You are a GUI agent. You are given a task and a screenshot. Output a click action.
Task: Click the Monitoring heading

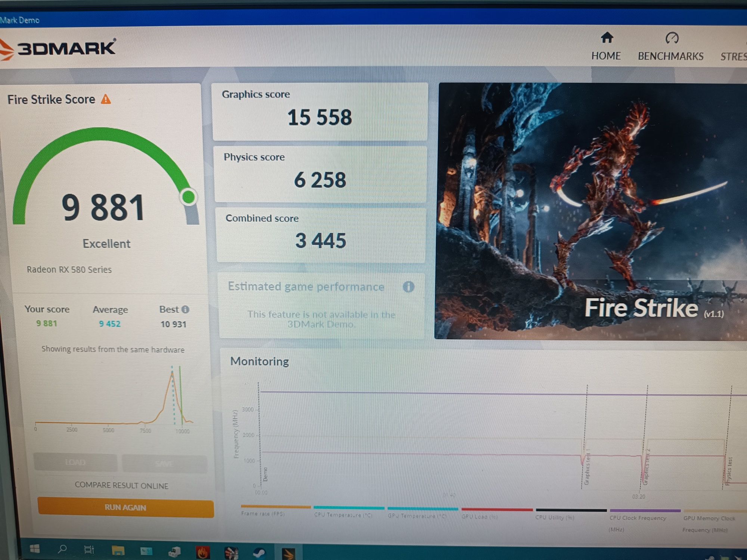tap(260, 361)
